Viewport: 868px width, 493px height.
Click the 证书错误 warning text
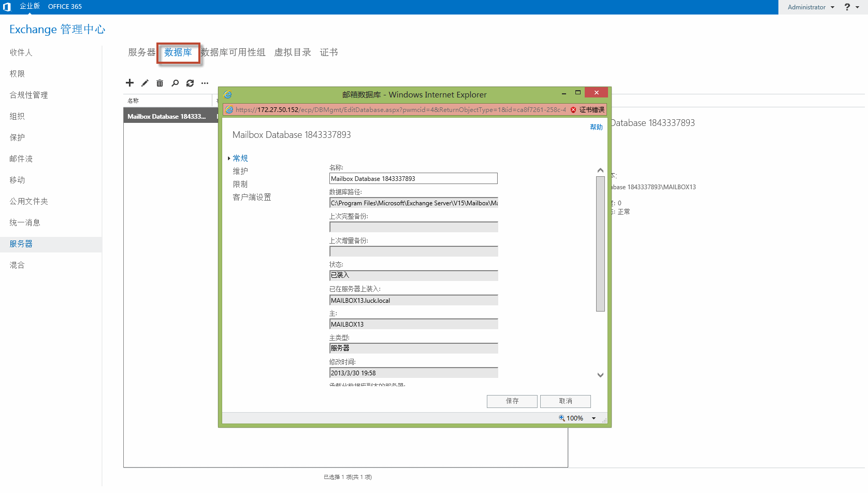click(x=591, y=110)
